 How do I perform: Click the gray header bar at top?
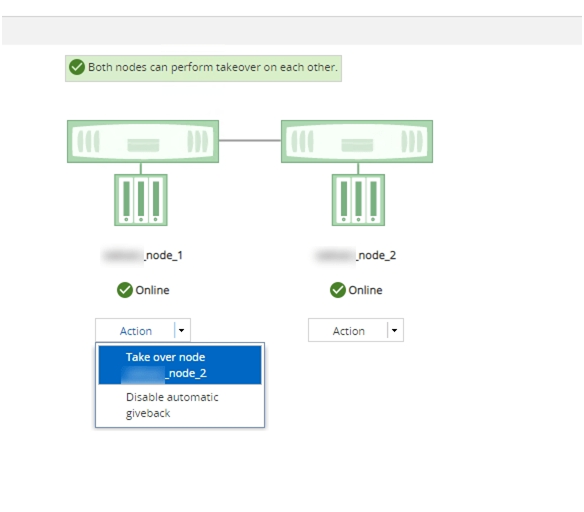292,31
